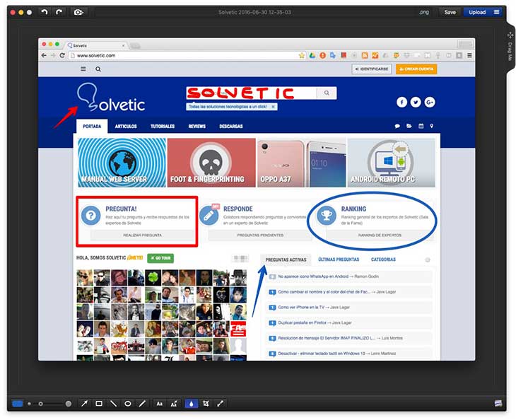Viewport: 516px width, 420px height.
Task: Click www.solvetic.com address bar in capture
Action: click(187, 55)
